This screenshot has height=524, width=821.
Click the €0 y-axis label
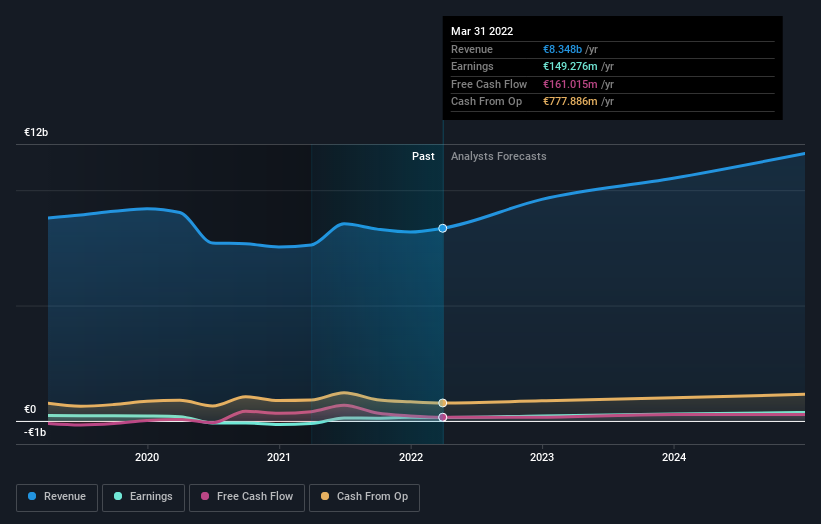(30, 409)
